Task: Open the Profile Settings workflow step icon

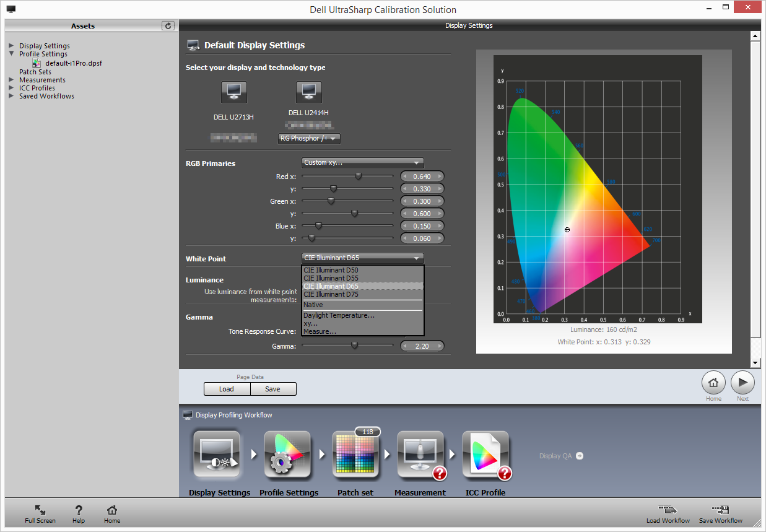Action: [287, 455]
